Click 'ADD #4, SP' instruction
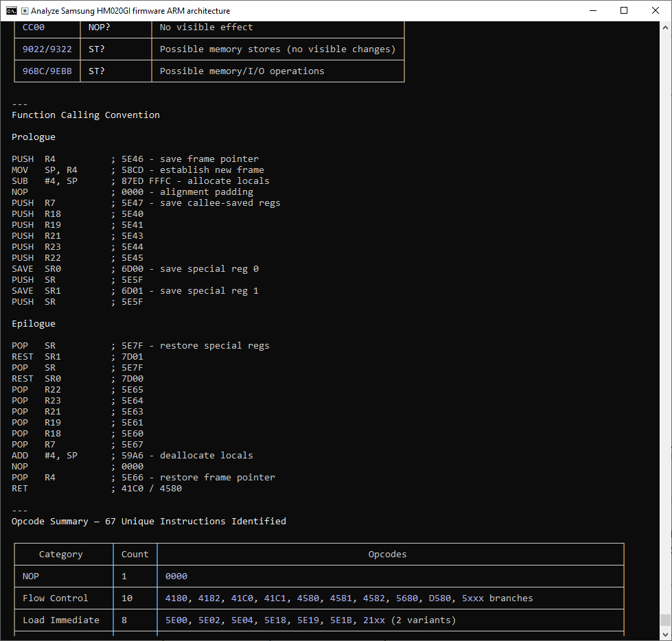 [x=45, y=456]
